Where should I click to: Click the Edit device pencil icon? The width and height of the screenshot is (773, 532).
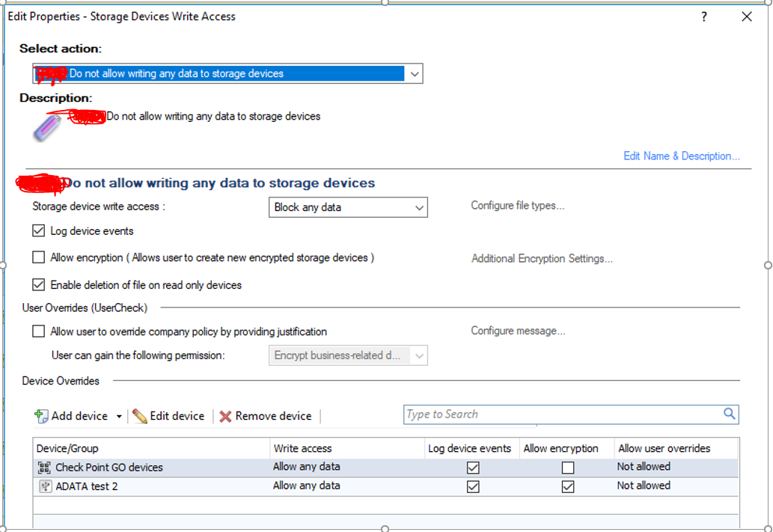tap(139, 415)
